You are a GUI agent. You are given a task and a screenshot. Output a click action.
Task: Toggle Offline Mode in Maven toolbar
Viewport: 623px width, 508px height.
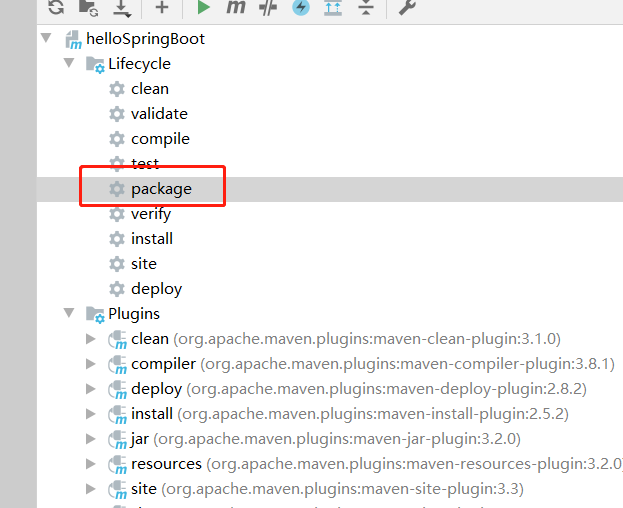(x=267, y=8)
